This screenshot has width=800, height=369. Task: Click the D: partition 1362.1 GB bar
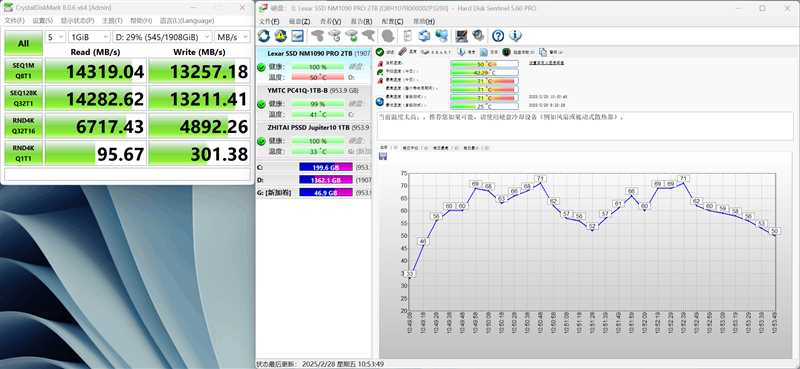[326, 180]
